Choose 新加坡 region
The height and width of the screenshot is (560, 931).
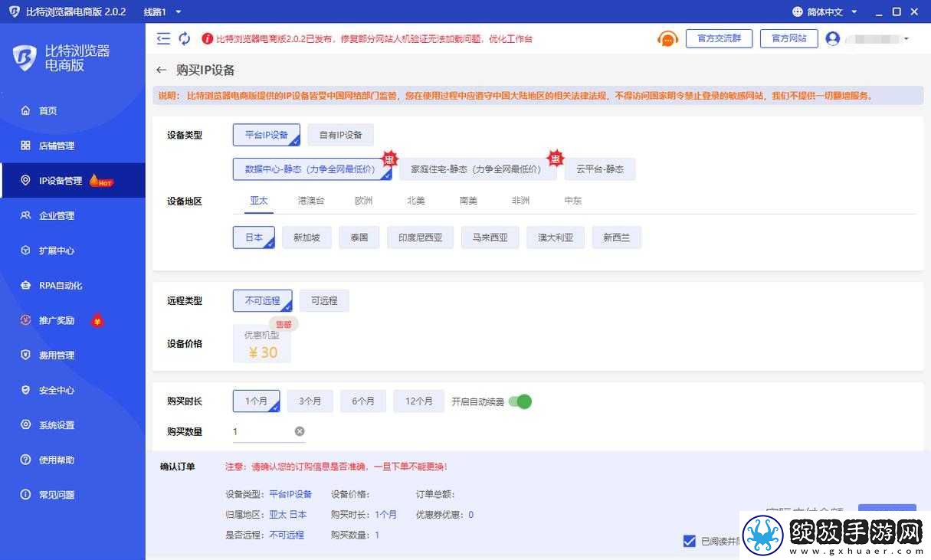click(307, 237)
